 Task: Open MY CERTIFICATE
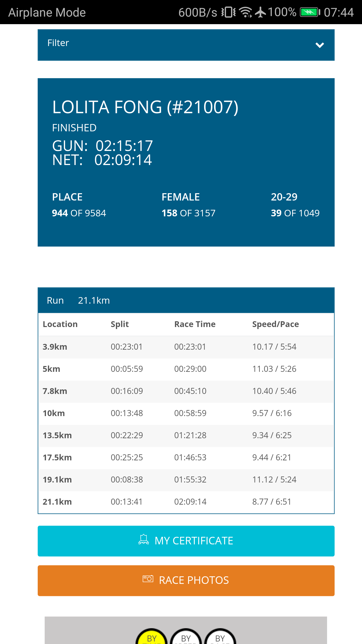[x=186, y=541]
